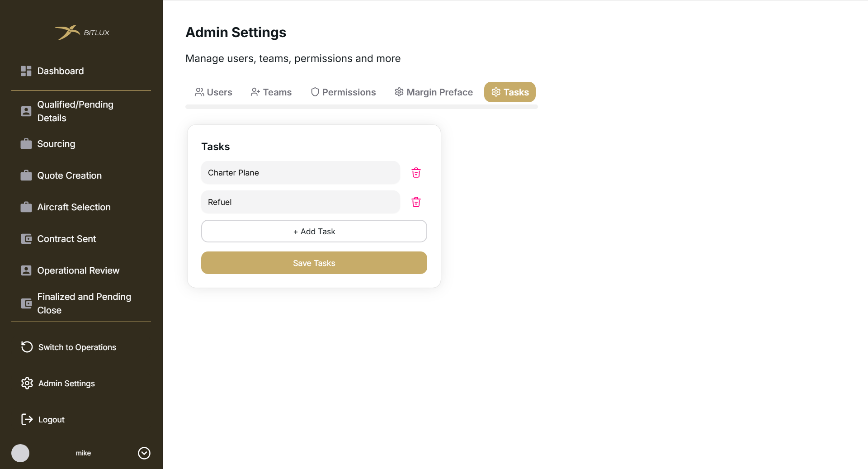This screenshot has height=469, width=868.
Task: Click the mike user avatar
Action: pyautogui.click(x=20, y=453)
